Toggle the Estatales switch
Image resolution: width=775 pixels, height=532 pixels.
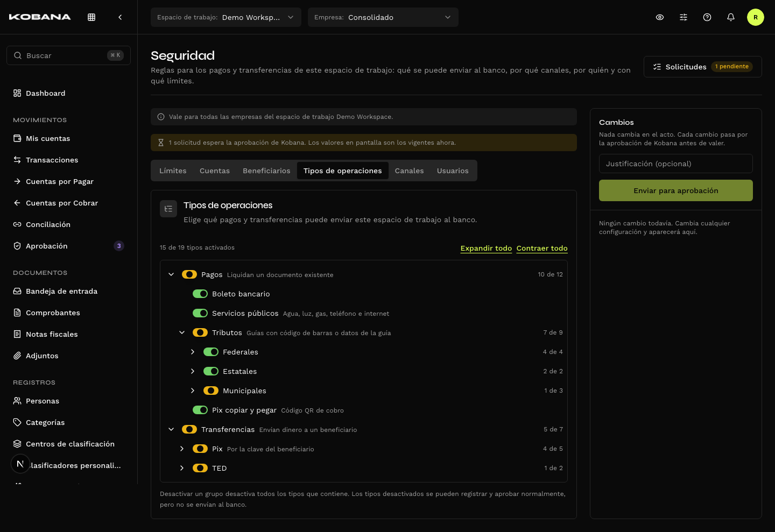pyautogui.click(x=211, y=371)
